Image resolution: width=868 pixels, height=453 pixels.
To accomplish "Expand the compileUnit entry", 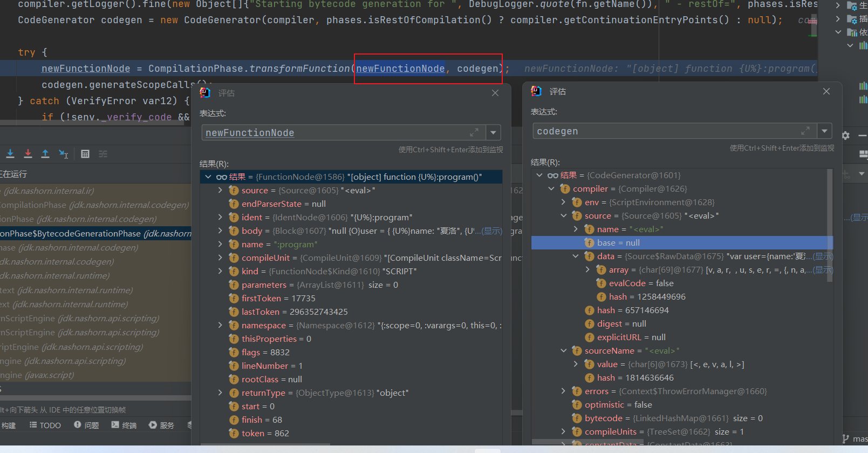I will [220, 258].
